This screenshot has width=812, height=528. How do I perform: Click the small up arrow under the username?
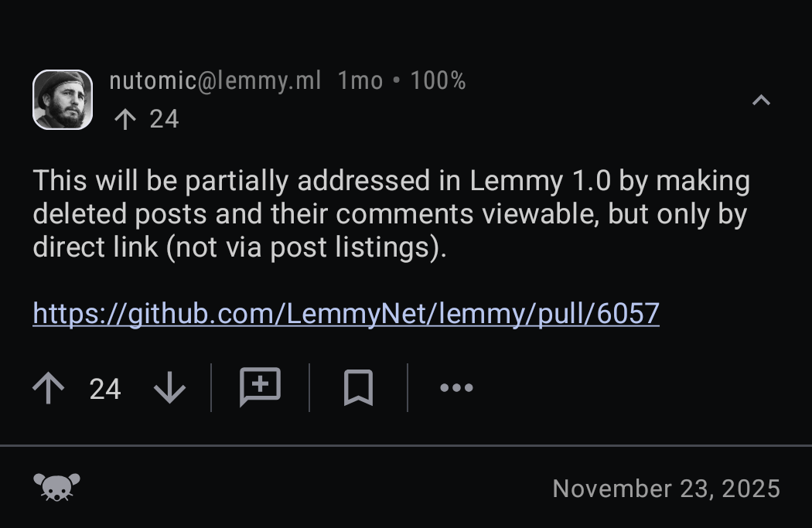point(125,119)
